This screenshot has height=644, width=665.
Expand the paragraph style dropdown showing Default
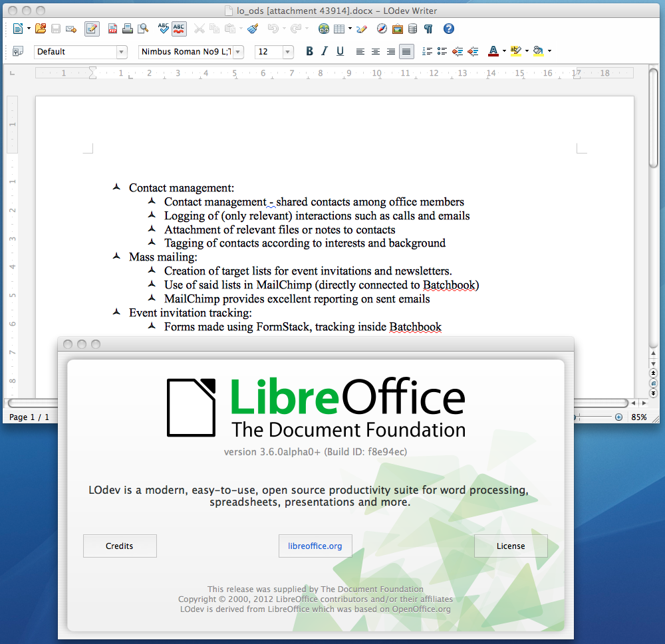tap(121, 52)
